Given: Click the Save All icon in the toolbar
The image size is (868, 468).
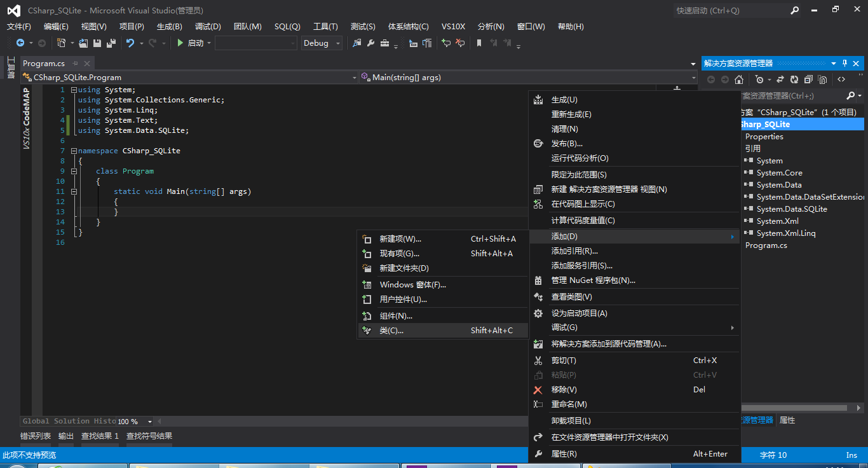Looking at the screenshot, I should (x=110, y=43).
